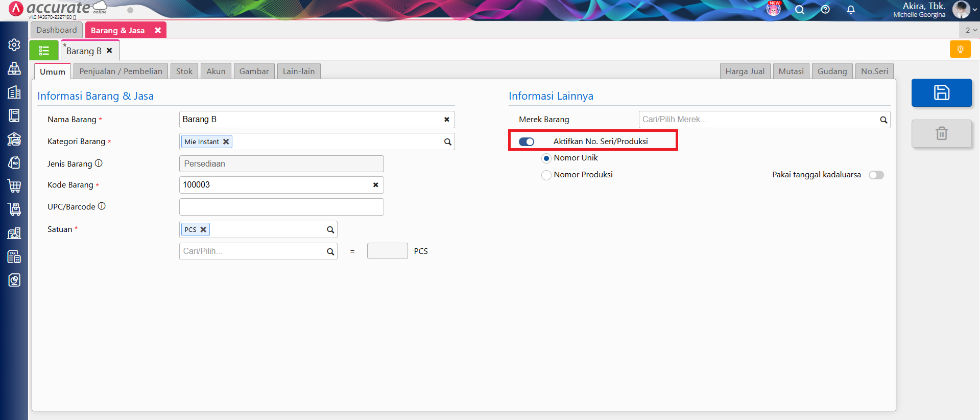
Task: Open the notifications bell
Action: pos(851,10)
